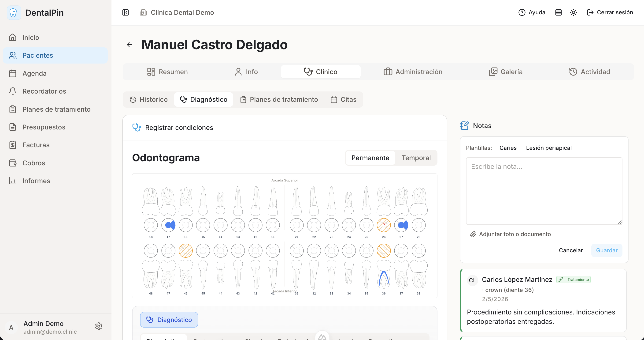The width and height of the screenshot is (644, 340).
Task: Open user settings gear icon
Action: [x=99, y=326]
